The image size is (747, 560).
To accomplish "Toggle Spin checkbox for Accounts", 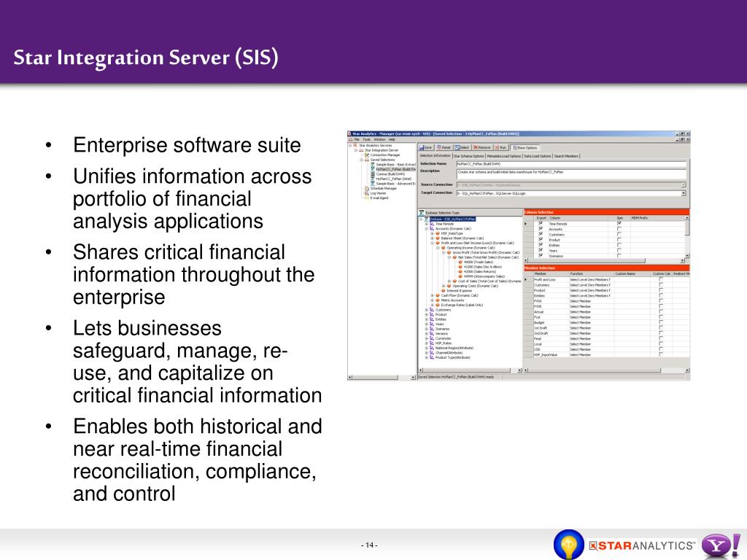I will click(x=619, y=228).
